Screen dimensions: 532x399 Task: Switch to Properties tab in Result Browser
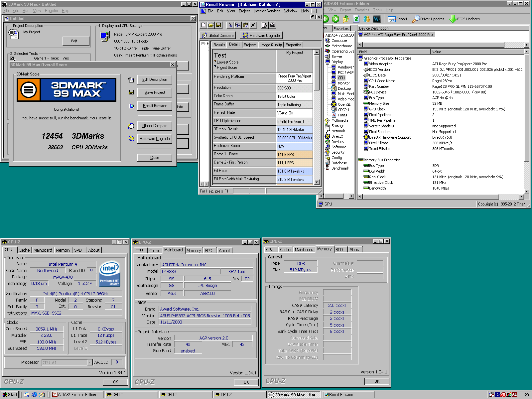point(294,45)
